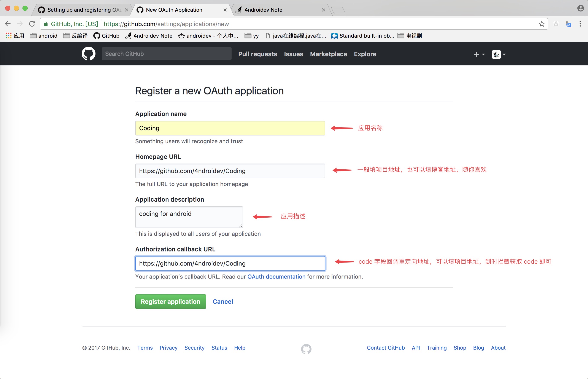The width and height of the screenshot is (588, 379).
Task: Click the green lock site info icon
Action: pos(46,24)
